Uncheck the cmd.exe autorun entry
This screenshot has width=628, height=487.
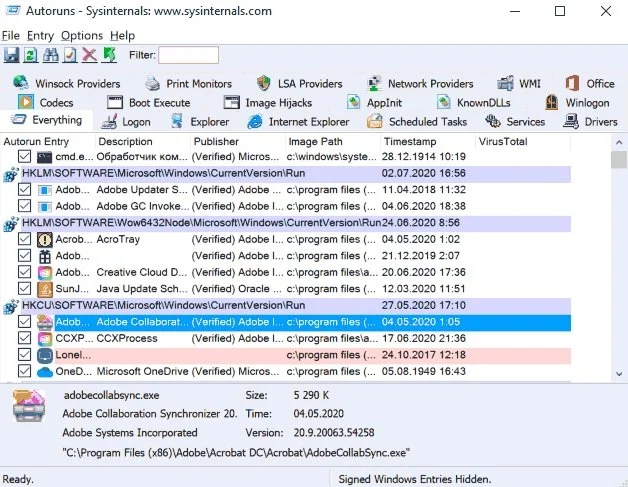point(24,157)
